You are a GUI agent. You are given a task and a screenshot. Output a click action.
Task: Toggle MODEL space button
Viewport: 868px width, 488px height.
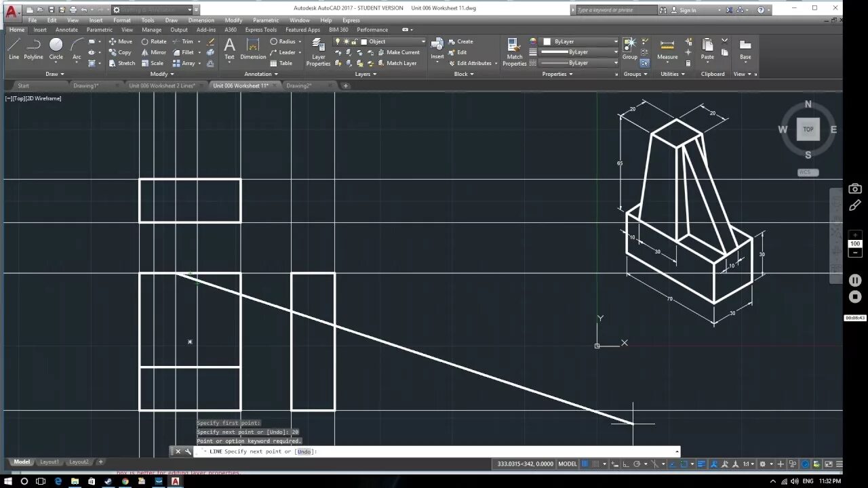pyautogui.click(x=568, y=464)
